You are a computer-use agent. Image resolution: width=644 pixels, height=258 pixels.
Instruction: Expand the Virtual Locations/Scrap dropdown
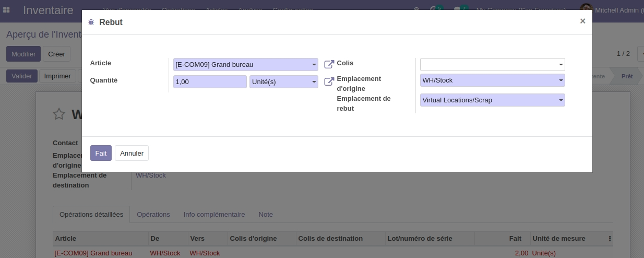pyautogui.click(x=560, y=100)
